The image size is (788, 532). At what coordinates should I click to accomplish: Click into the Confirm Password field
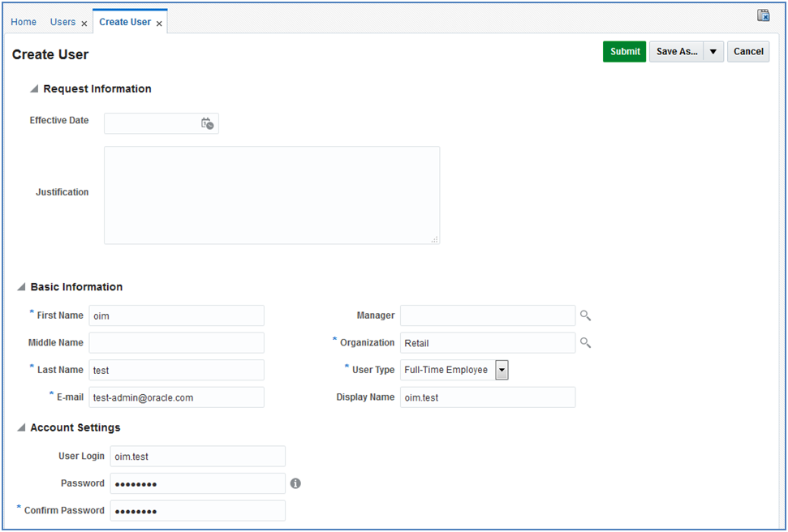198,510
